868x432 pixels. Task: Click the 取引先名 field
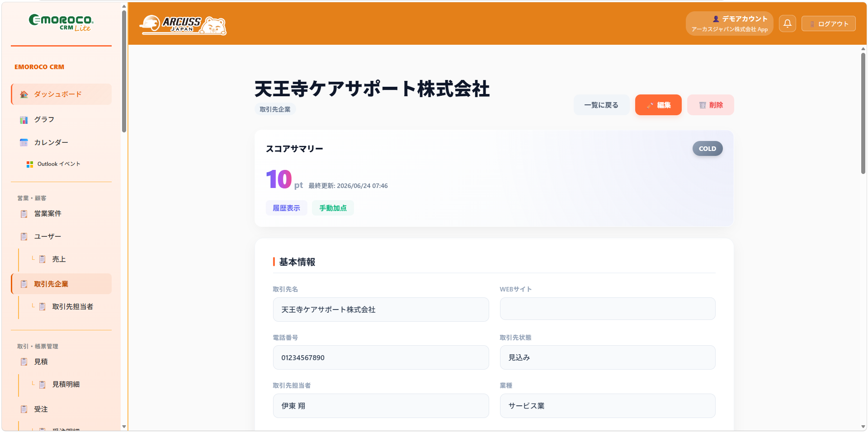381,310
